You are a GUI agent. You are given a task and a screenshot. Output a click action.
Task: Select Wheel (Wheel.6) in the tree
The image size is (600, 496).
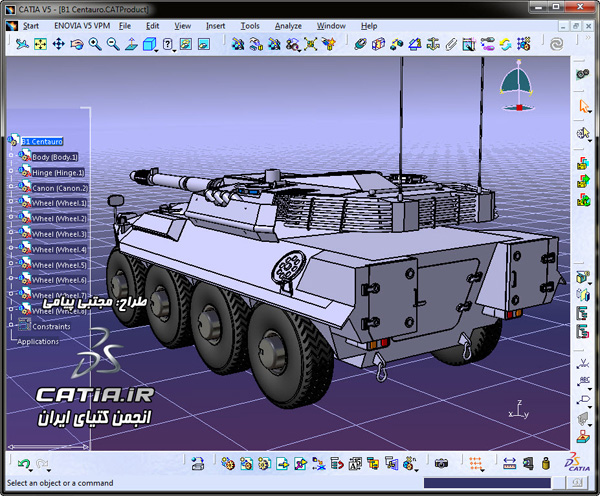click(59, 280)
